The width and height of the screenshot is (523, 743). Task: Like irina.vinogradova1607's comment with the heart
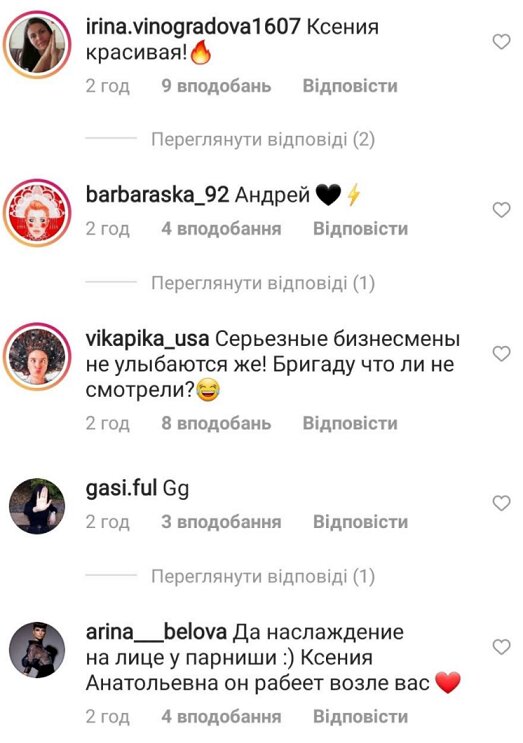(501, 42)
